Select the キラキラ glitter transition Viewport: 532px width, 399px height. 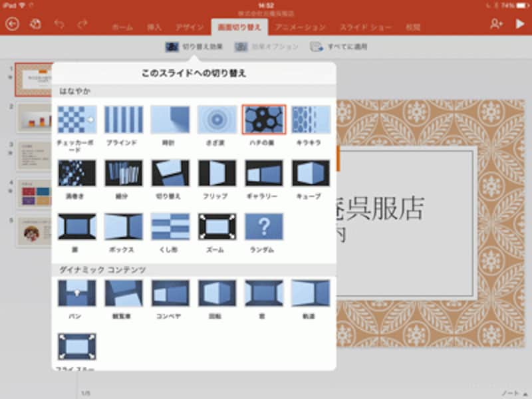[311, 120]
